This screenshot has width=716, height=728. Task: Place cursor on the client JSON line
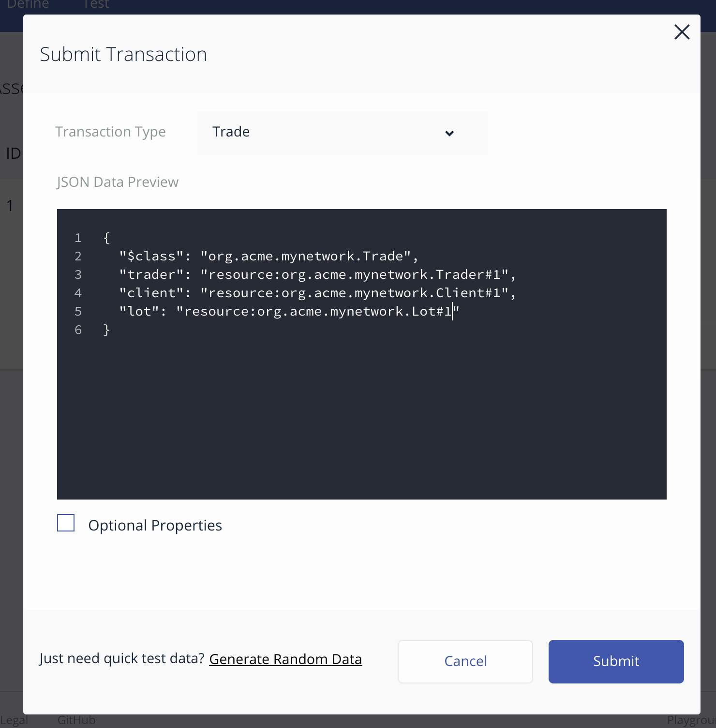317,293
